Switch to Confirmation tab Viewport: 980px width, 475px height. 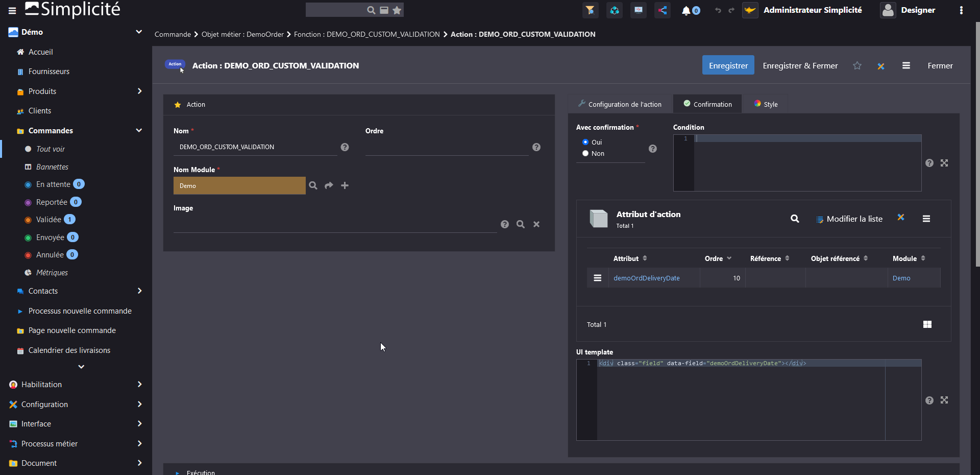[707, 104]
